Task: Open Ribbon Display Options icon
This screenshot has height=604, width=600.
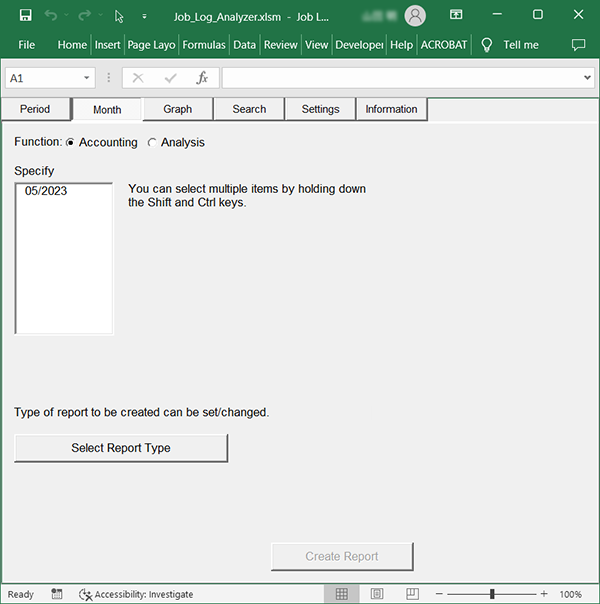Action: coord(456,15)
